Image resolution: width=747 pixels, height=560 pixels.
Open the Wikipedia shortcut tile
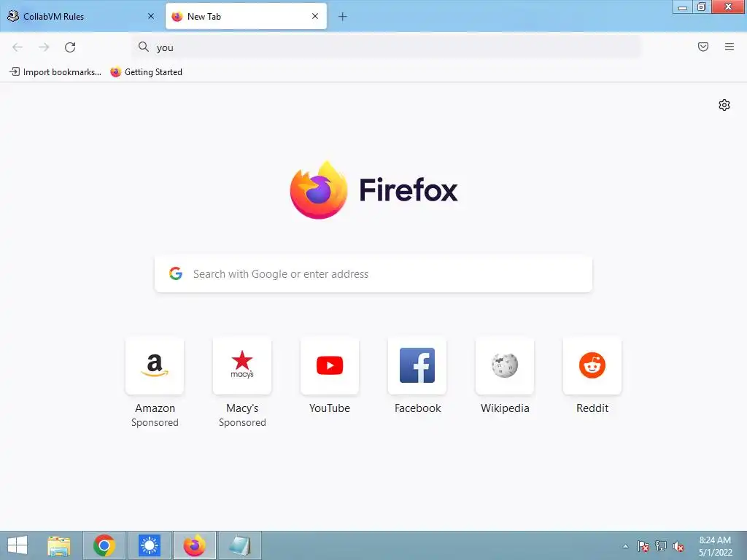pos(505,366)
